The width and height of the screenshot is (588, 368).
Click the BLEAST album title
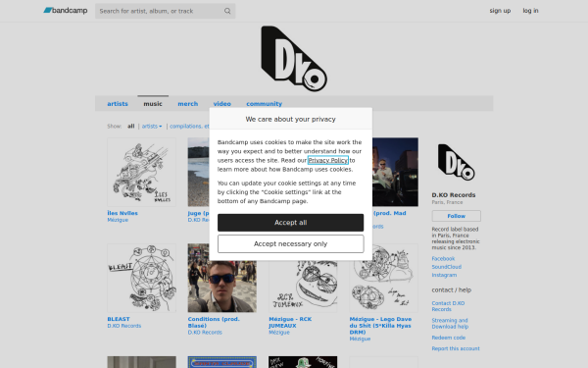coord(119,319)
